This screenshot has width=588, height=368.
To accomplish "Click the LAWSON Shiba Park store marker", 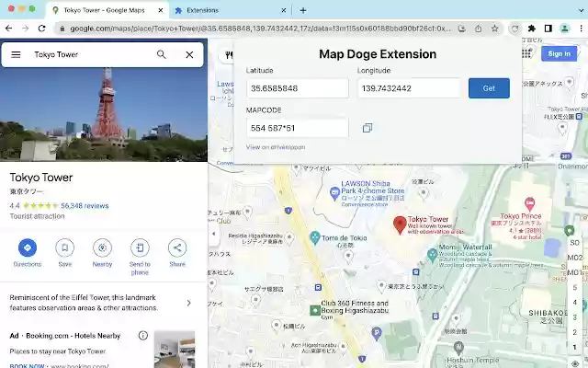I will tap(334, 194).
